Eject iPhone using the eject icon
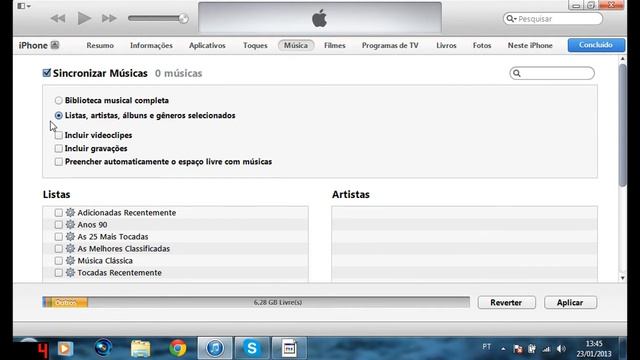The width and height of the screenshot is (640, 360). click(55, 45)
